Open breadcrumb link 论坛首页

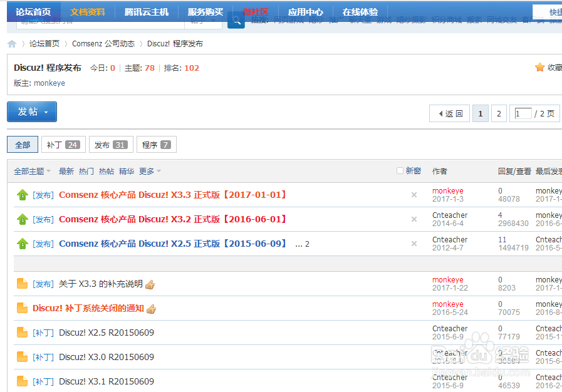tap(44, 44)
